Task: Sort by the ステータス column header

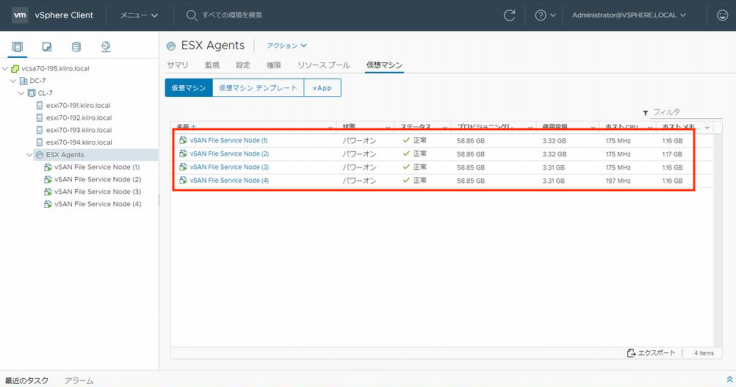Action: (415, 127)
